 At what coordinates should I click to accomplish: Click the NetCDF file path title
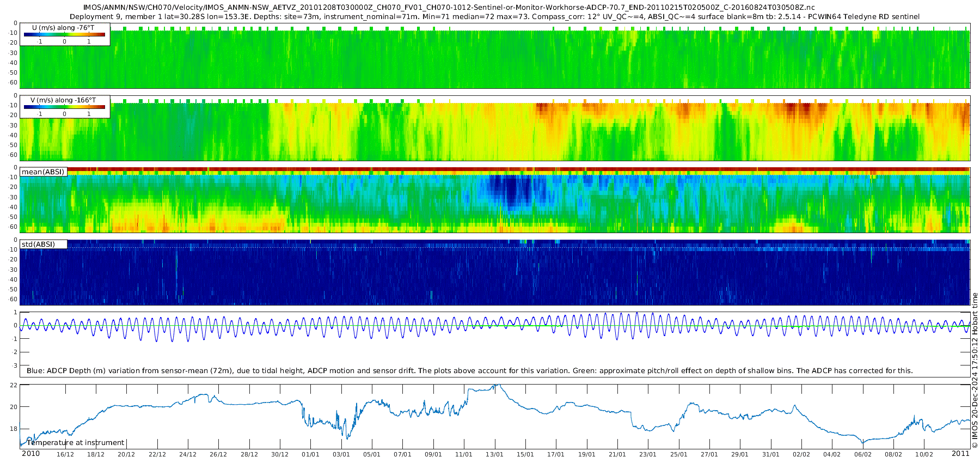[x=441, y=7]
